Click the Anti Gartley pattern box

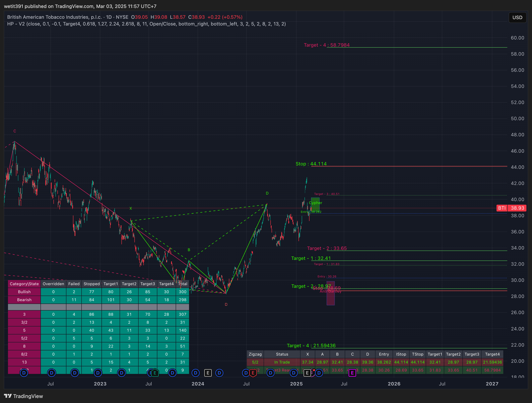click(331, 293)
